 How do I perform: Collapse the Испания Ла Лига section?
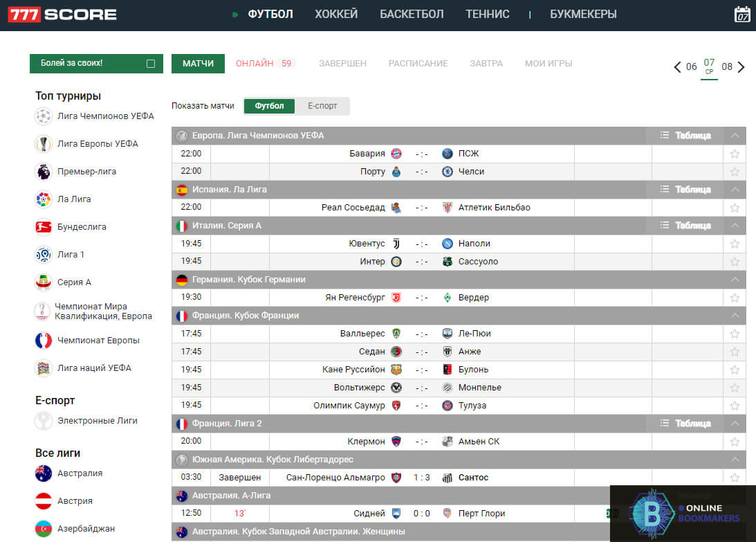tap(735, 190)
